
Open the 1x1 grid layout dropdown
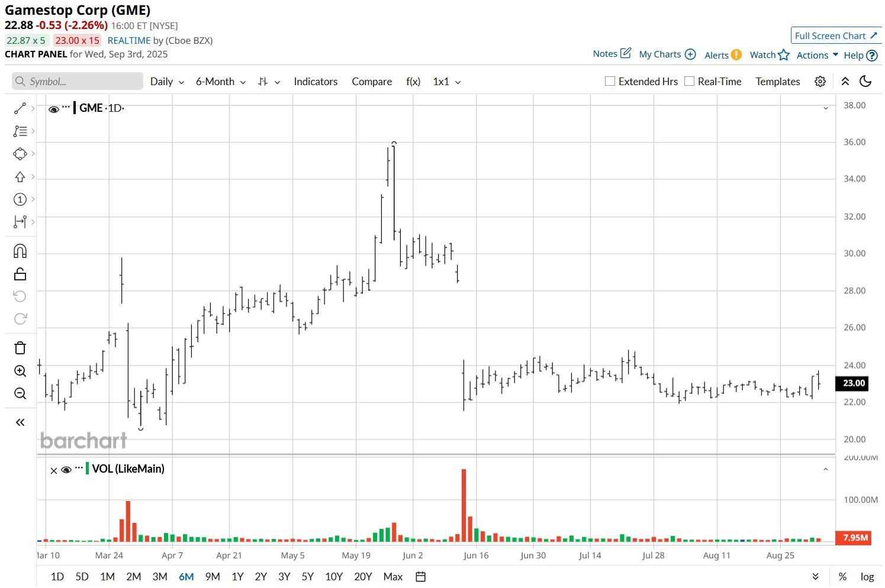click(x=447, y=82)
